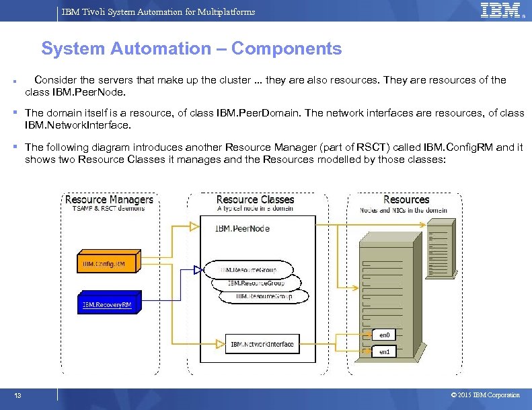Viewport: 532px width, 410px height.
Task: Select the orange IBM.Config.RM box
Action: [109, 261]
